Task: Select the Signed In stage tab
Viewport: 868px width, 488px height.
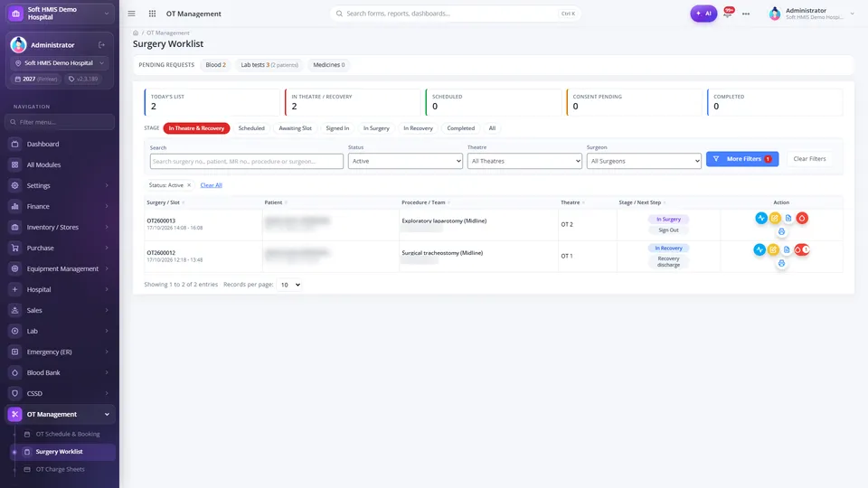Action: click(x=337, y=128)
